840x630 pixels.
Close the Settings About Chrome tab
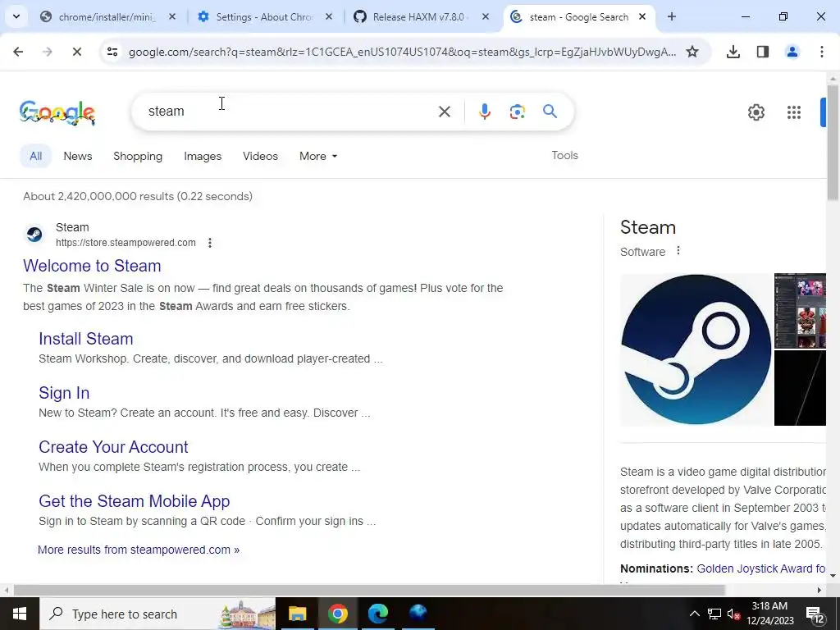[x=329, y=16]
